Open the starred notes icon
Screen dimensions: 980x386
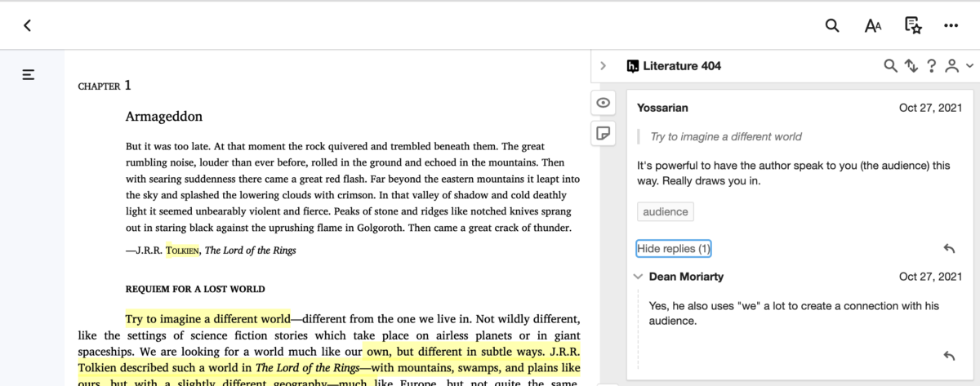(x=912, y=25)
